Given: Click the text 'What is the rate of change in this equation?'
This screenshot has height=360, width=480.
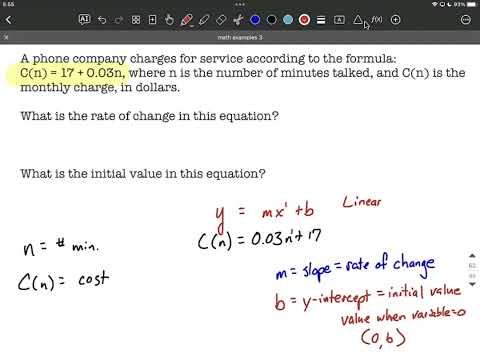Looking at the screenshot, I should click(x=149, y=116).
